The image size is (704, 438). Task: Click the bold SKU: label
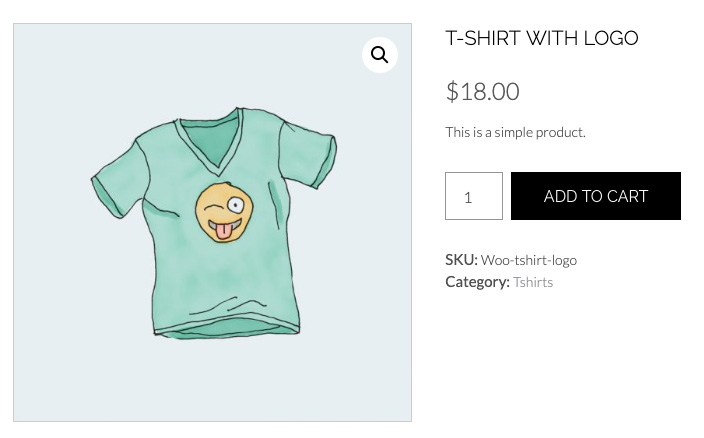coord(461,260)
